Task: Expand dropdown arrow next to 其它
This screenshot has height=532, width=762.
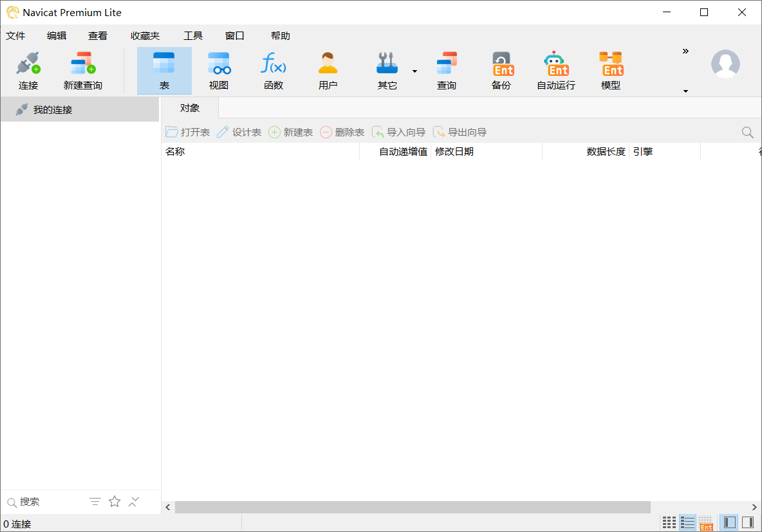Action: click(414, 71)
